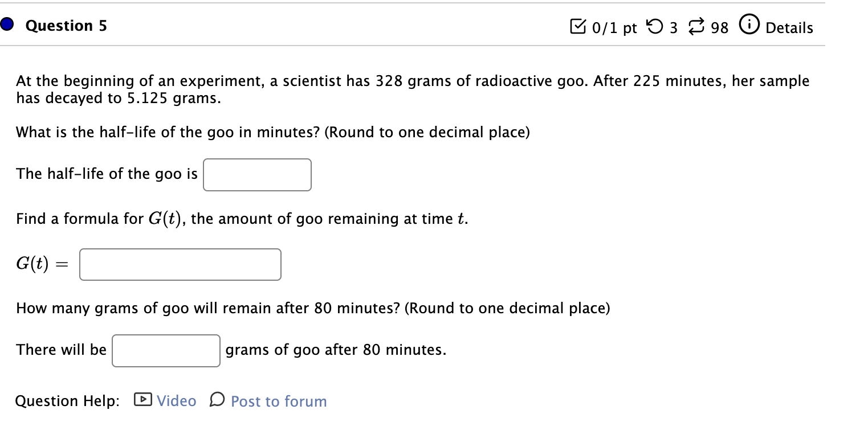Click the Question 5 header label

(67, 26)
